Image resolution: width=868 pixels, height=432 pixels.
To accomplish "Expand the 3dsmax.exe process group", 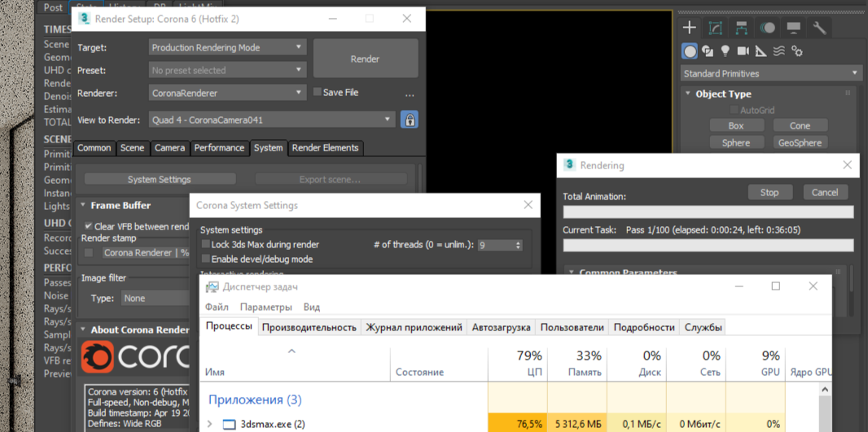I will 209,424.
